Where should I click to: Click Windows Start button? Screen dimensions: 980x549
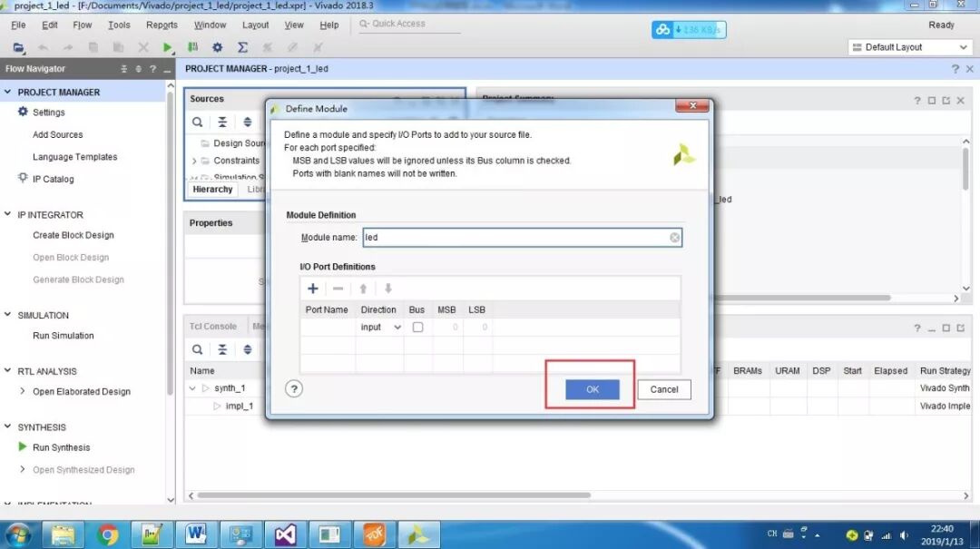tap(18, 535)
